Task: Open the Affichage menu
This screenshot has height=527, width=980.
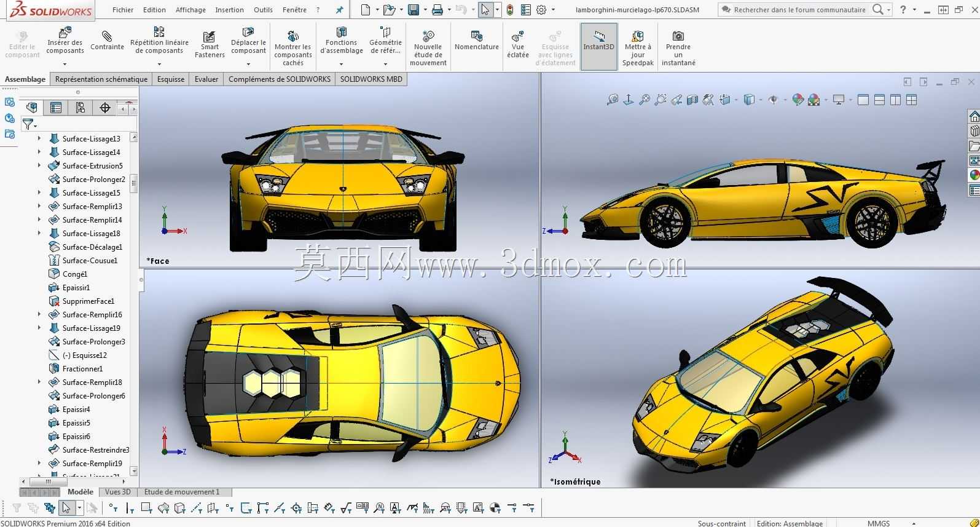Action: click(x=190, y=10)
